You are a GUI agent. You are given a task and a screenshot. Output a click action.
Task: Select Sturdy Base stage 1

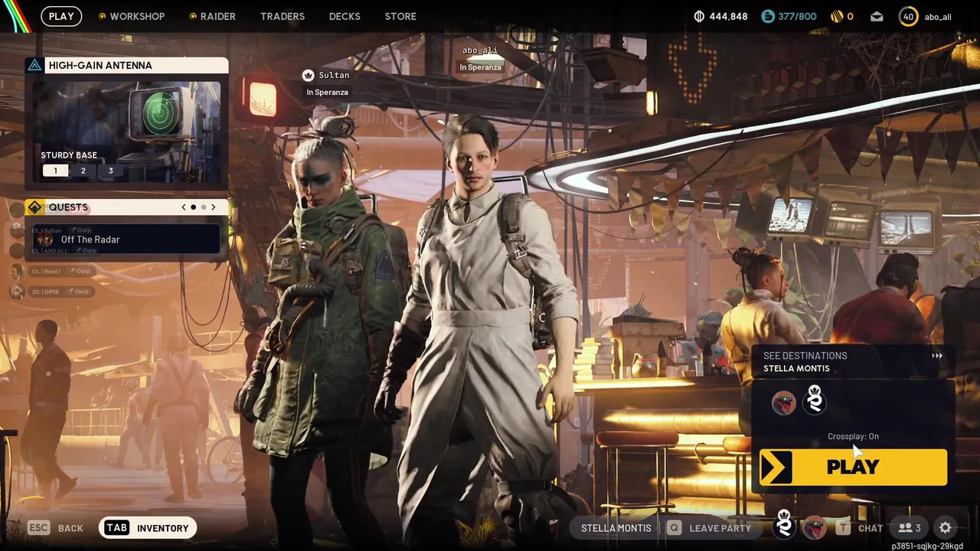(55, 171)
